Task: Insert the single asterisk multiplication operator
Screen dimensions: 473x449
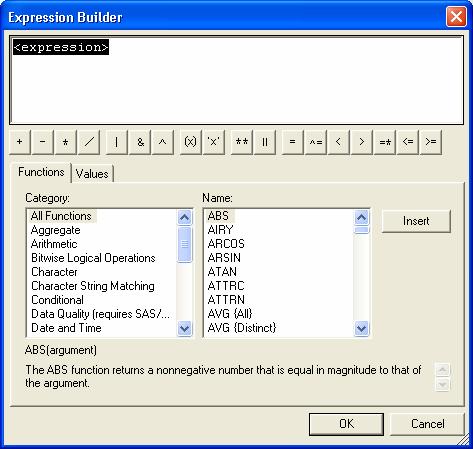Action: click(x=66, y=142)
